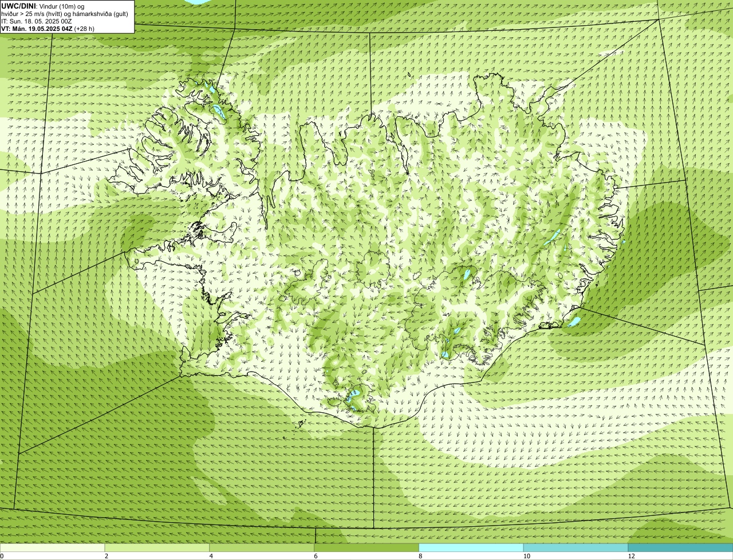Click the 6–8 m/s dark green legend segment
The height and width of the screenshot is (560, 733).
coord(366,548)
